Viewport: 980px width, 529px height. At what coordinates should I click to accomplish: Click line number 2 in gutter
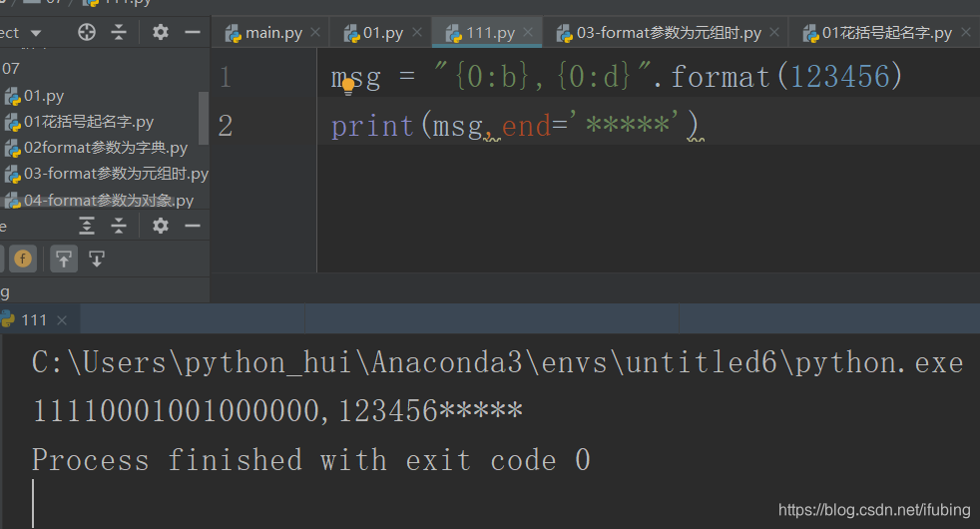[x=226, y=126]
